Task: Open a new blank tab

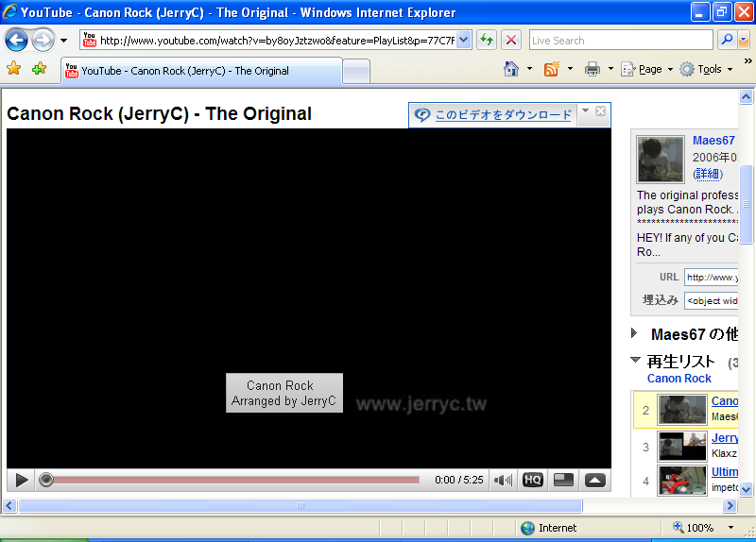Action: coord(356,72)
